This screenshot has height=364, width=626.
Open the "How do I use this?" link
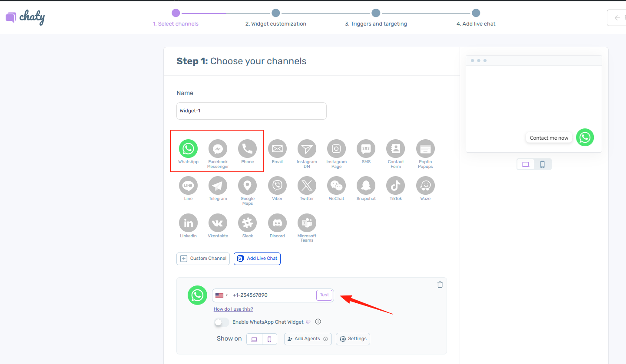point(233,309)
